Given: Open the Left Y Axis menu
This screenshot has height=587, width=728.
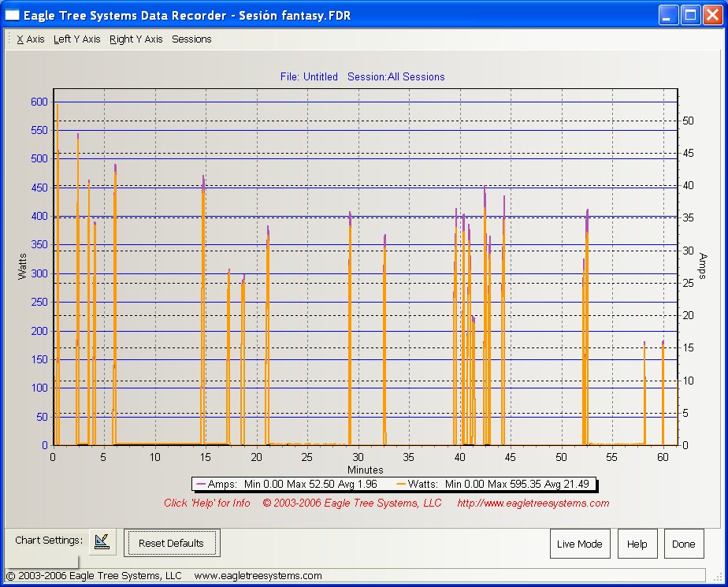Looking at the screenshot, I should tap(77, 39).
